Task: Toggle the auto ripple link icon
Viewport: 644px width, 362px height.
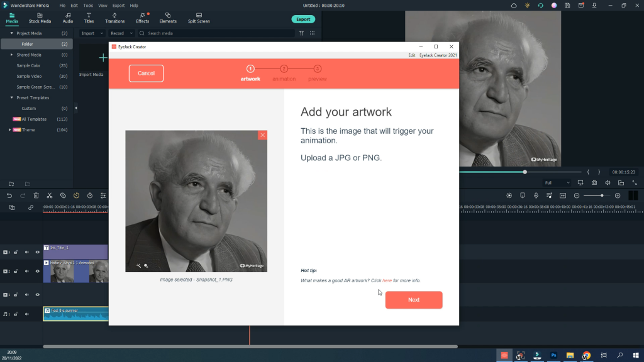Action: coord(31,207)
